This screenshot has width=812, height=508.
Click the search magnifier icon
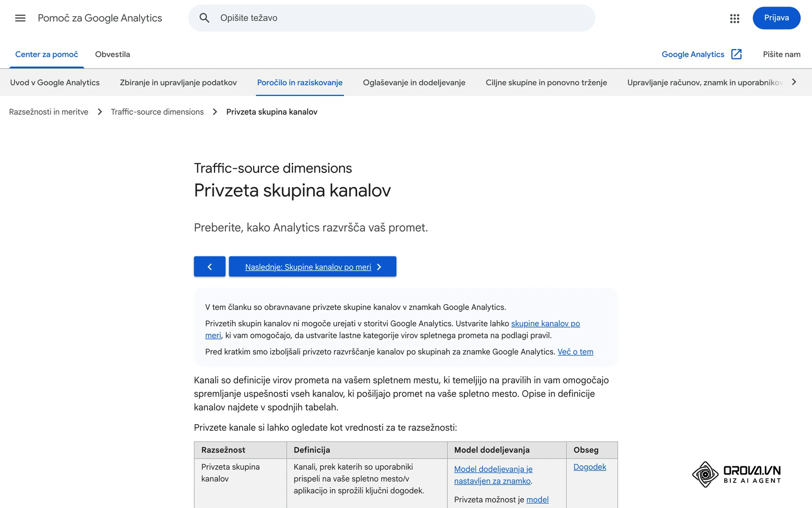(205, 18)
